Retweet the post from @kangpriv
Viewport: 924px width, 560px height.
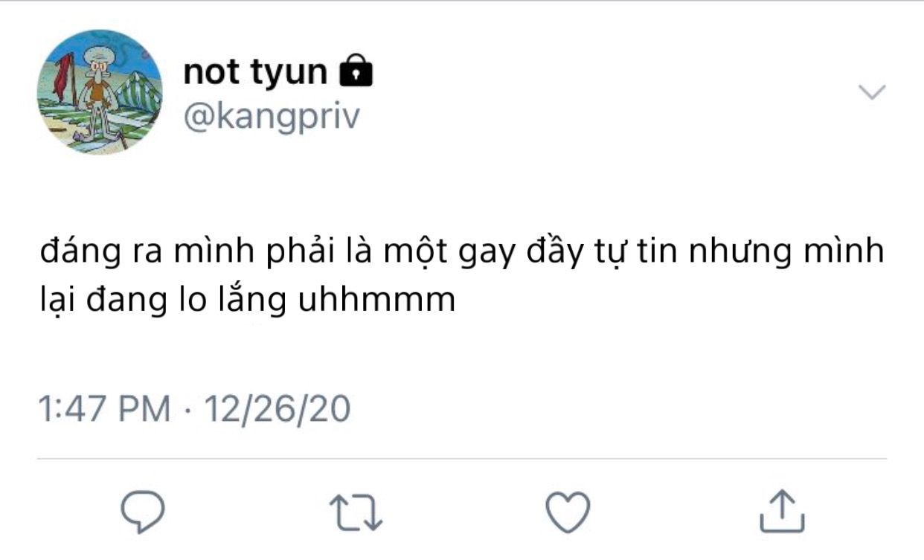coord(355,512)
